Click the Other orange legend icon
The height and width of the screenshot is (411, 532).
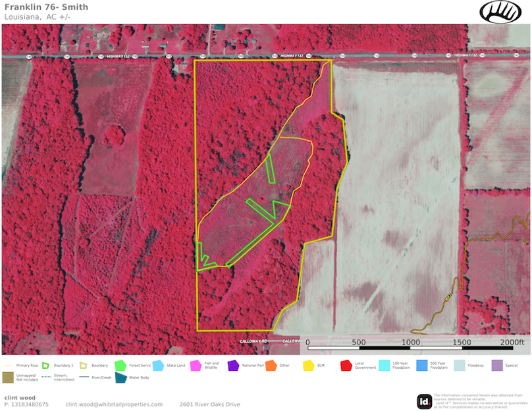(x=270, y=365)
